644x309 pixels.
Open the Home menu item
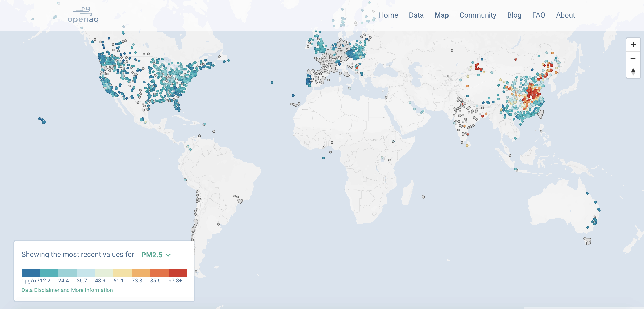pos(388,15)
